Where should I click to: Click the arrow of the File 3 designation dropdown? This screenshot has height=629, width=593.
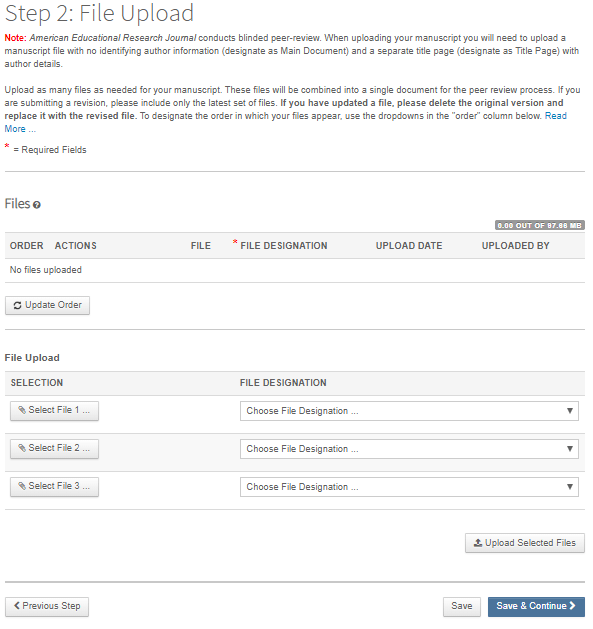[570, 487]
